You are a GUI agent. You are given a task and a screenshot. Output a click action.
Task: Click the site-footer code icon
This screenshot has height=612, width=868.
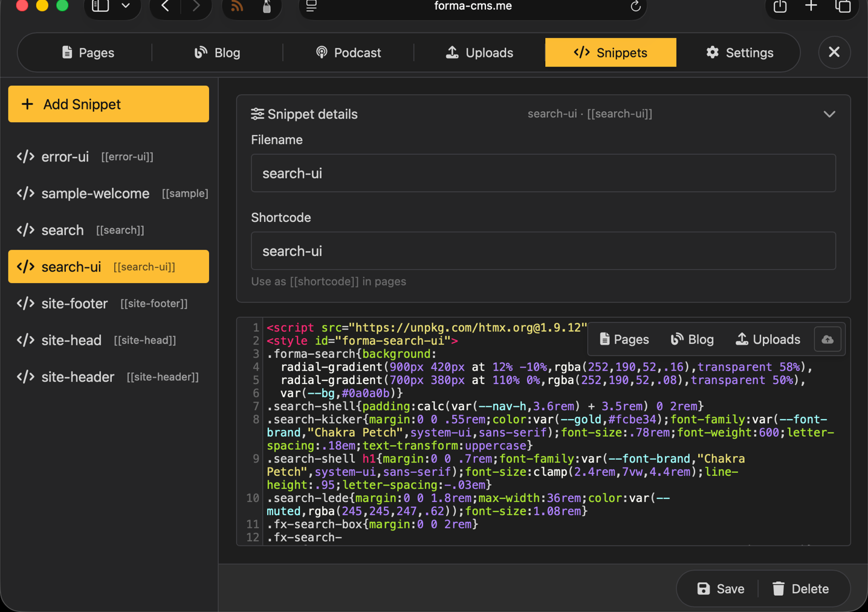(x=25, y=304)
